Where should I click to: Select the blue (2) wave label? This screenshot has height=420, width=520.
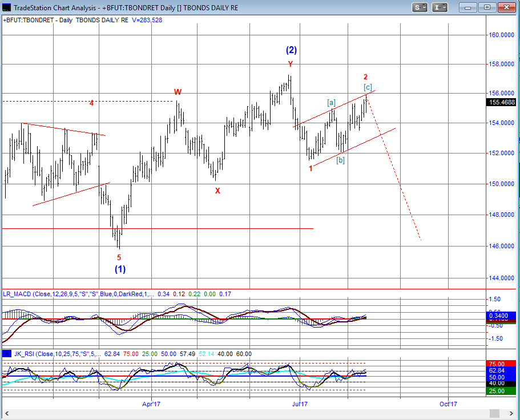pyautogui.click(x=292, y=50)
